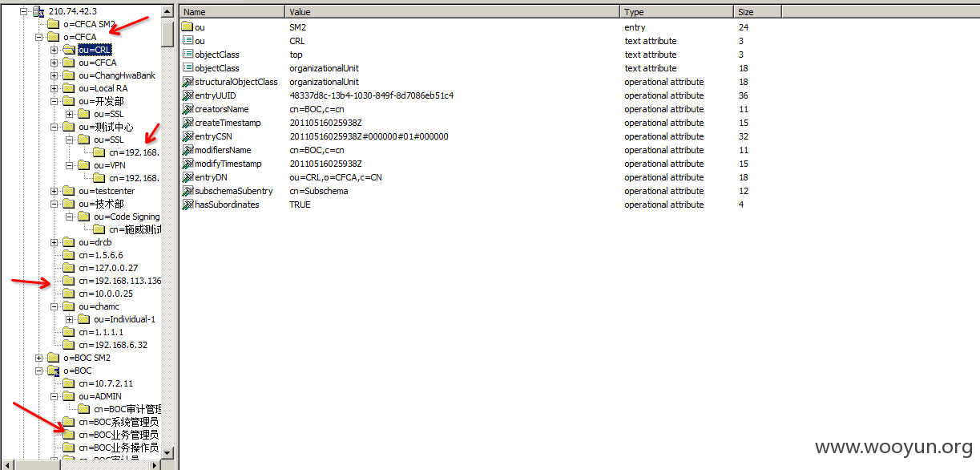Click value 48337d8c-13b4-1030-849f-8d7086eb51c4
980x470 pixels.
coord(371,95)
